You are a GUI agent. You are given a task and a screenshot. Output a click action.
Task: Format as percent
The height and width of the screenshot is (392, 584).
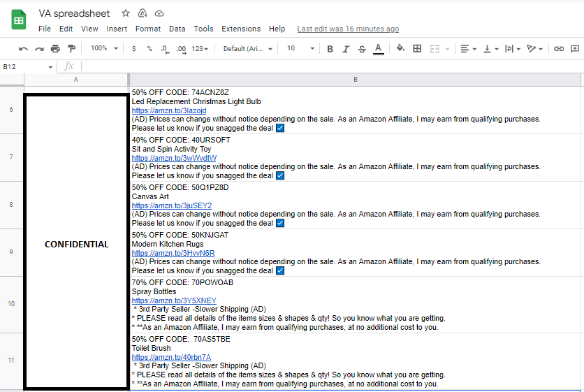click(x=149, y=48)
